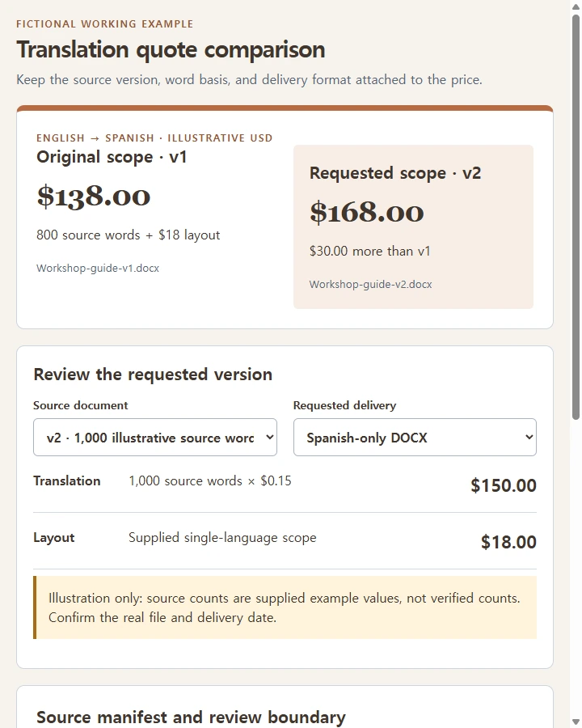Click the Review the requested version heading

(x=153, y=375)
